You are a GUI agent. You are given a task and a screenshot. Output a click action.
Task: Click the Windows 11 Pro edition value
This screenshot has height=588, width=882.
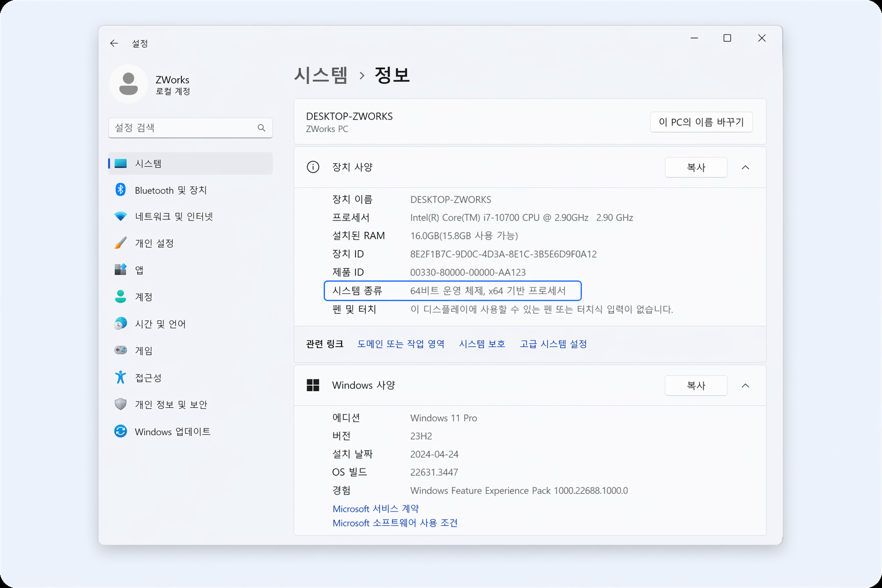tap(444, 418)
